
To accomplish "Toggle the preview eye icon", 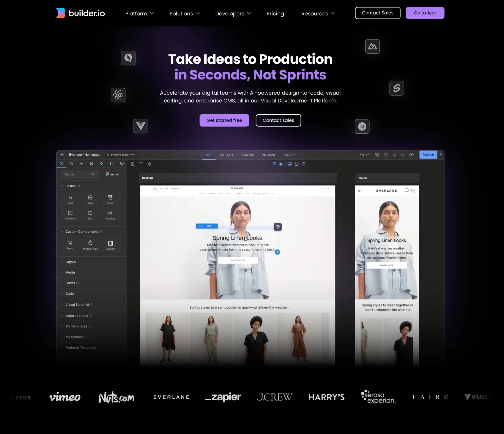I will coord(411,155).
